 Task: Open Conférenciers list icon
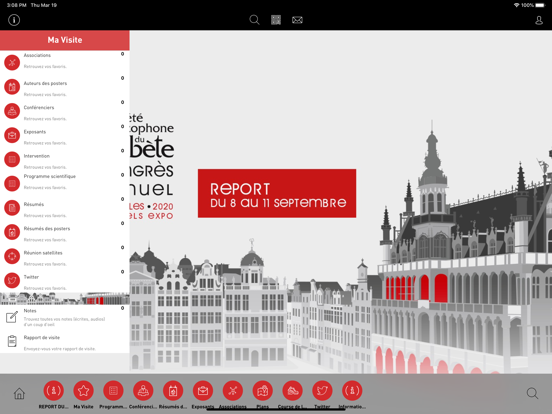click(x=12, y=111)
